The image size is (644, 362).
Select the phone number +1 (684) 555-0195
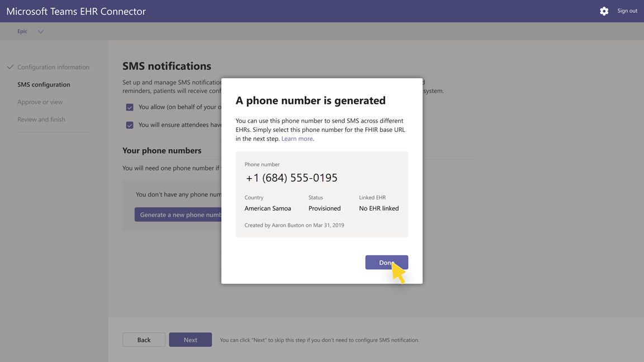coord(292,178)
